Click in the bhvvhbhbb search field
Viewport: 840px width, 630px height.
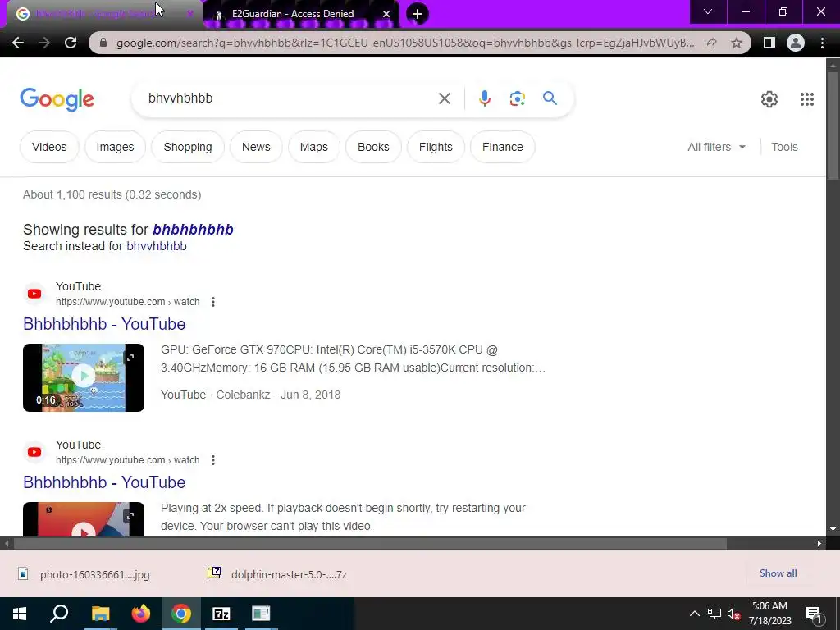click(x=290, y=98)
